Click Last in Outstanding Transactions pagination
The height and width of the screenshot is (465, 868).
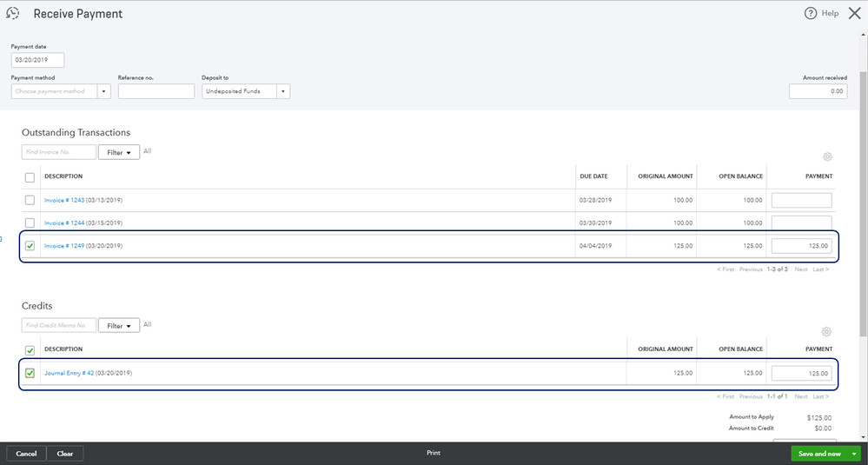pos(820,269)
